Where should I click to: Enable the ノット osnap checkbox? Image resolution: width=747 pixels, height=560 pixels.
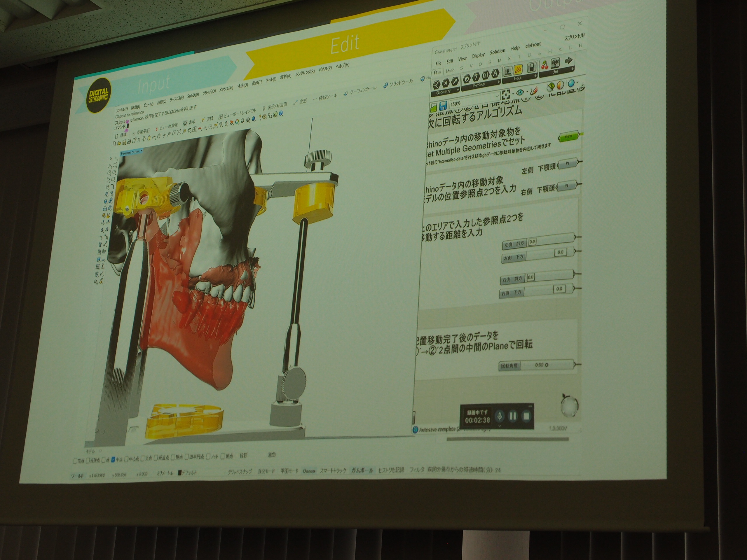pyautogui.click(x=208, y=457)
